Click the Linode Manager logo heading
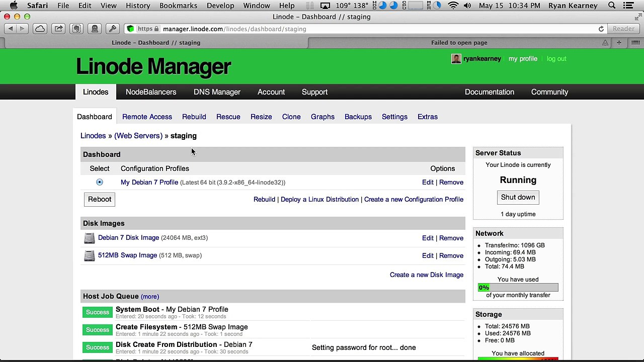Image resolution: width=644 pixels, height=362 pixels. pos(153,66)
